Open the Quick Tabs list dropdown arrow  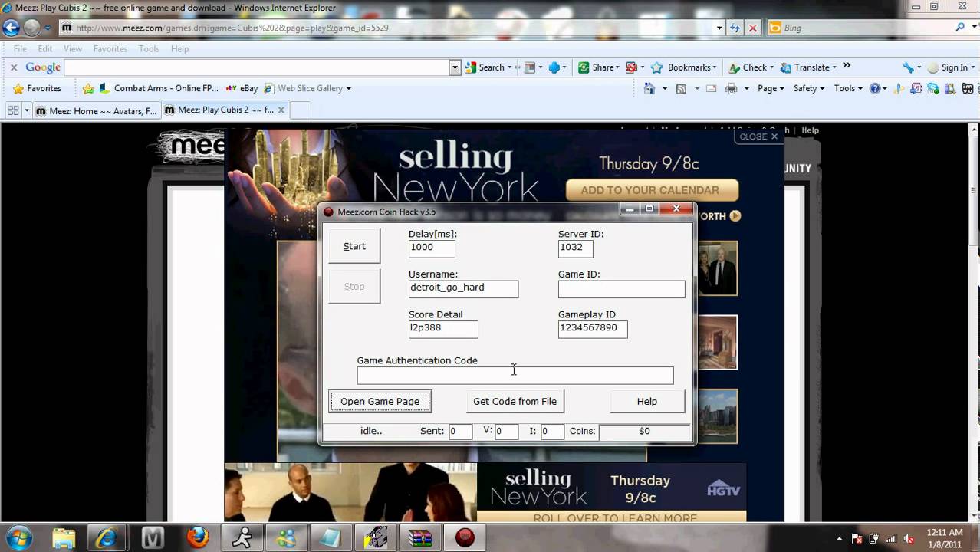(x=27, y=110)
